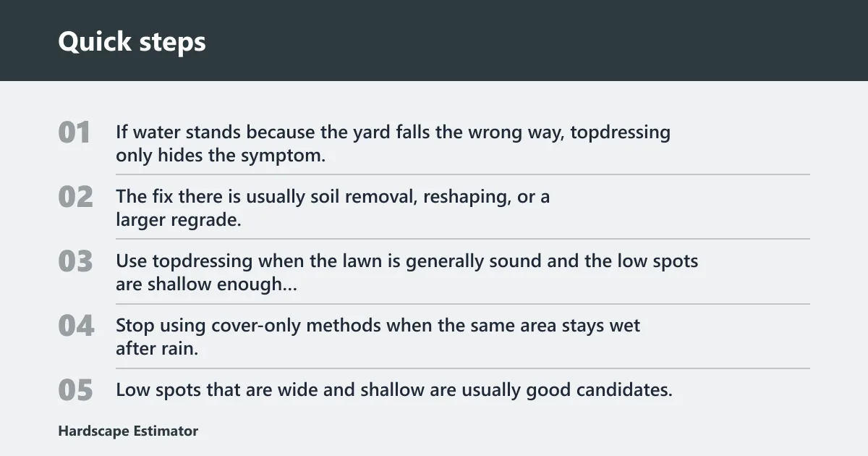Click the "larger regrade." line
Screen dimensions: 868x456
point(179,220)
